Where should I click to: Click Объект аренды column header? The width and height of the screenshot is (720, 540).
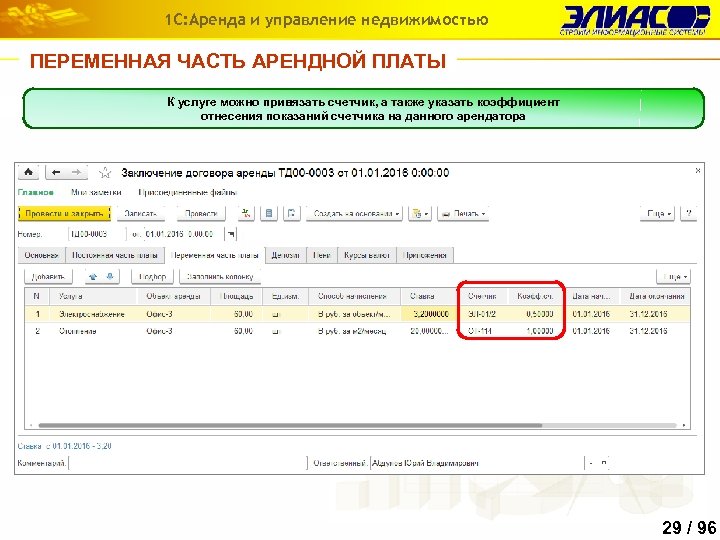(174, 296)
